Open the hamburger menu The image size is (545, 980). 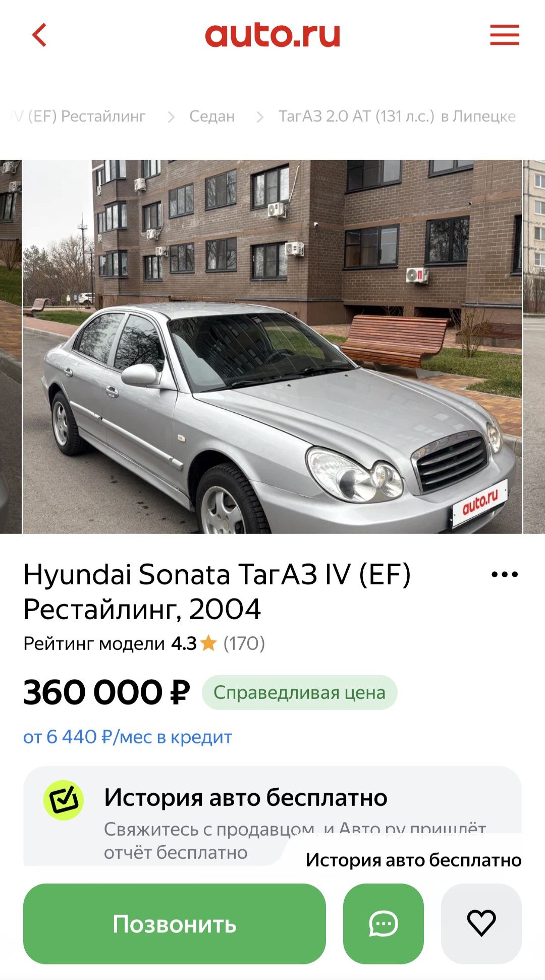tap(505, 35)
